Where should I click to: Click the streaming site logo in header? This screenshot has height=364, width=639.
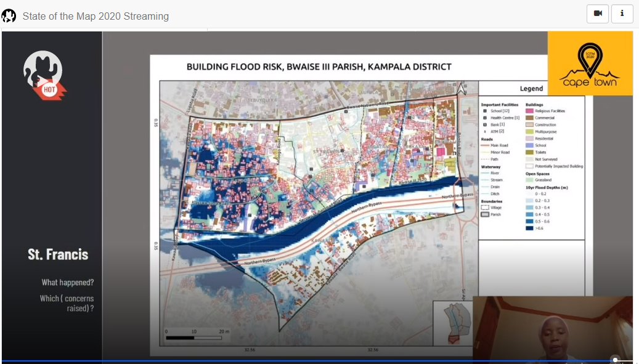(x=9, y=16)
